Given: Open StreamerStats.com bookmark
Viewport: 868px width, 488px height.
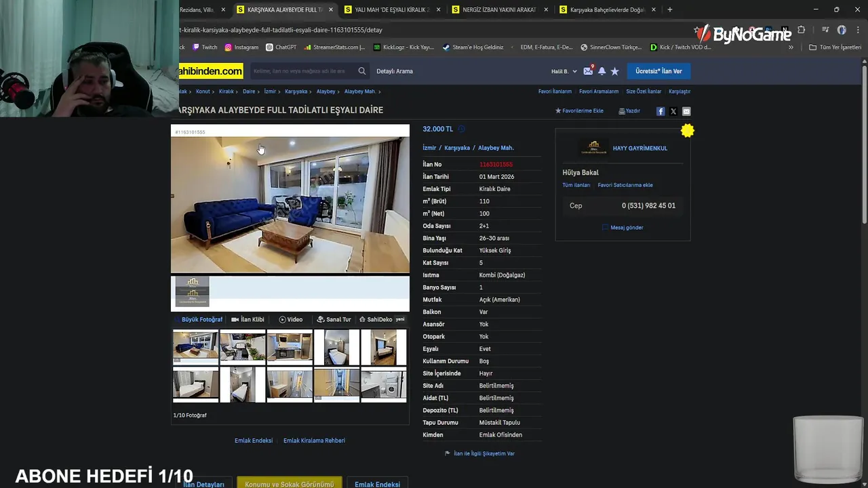Looking at the screenshot, I should (x=334, y=47).
